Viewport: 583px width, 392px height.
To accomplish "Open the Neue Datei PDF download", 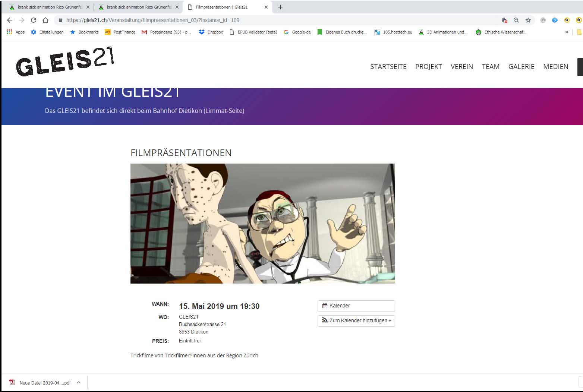I will (41, 383).
